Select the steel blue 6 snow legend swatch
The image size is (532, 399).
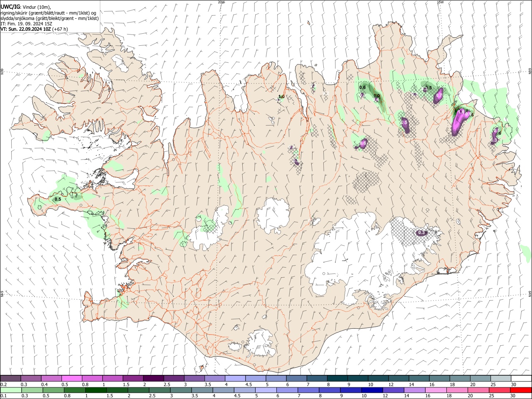(x=296, y=379)
